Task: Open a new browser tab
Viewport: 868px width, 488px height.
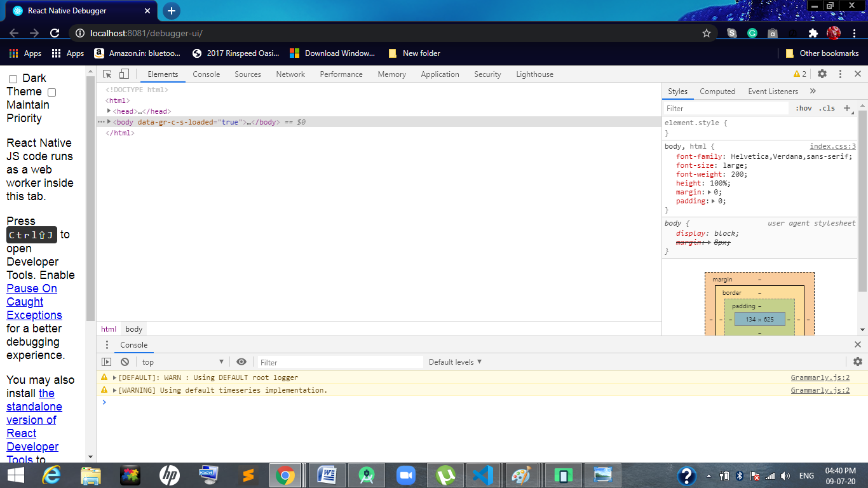Action: click(x=171, y=11)
